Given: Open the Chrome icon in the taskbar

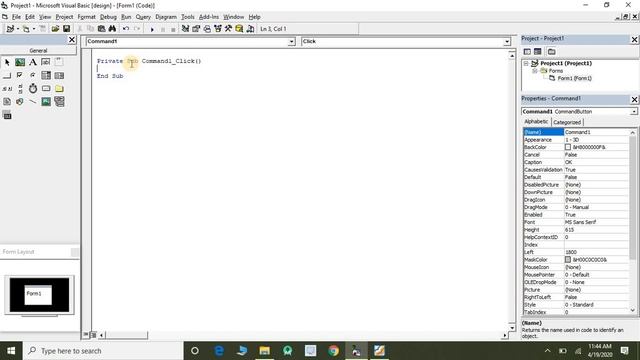Looking at the screenshot, I should pos(333,351).
